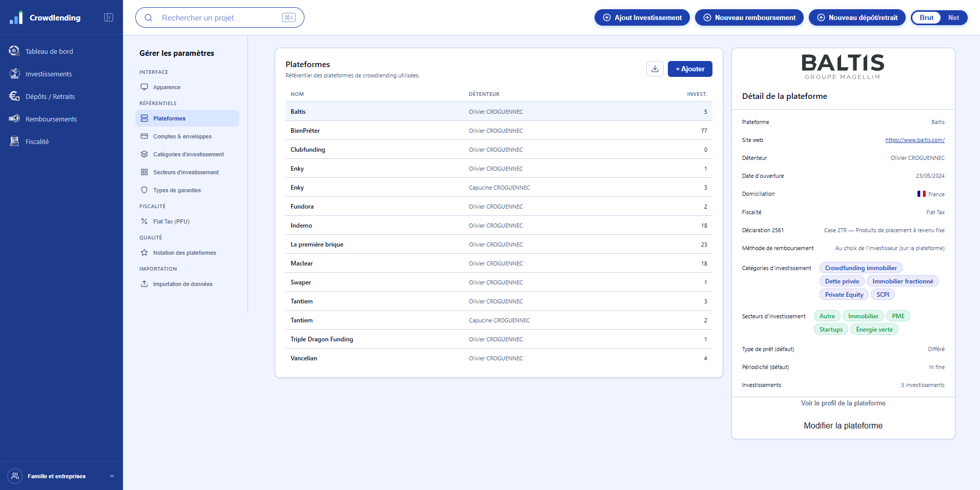Screen dimensions: 980x490
Task: Open Apparence settings
Action: click(x=187, y=87)
